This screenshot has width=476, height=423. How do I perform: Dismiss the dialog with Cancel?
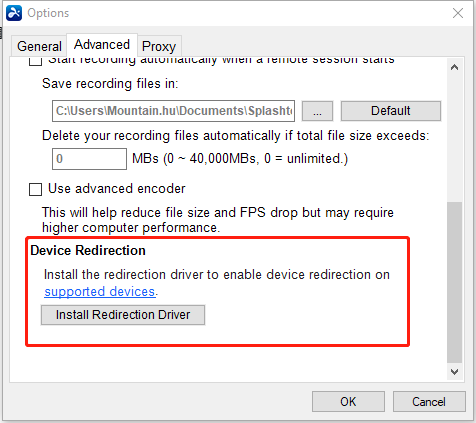click(x=429, y=402)
